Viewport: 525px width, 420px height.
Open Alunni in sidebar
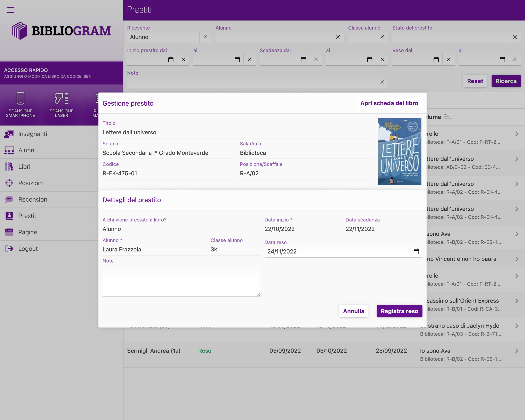tap(49, 150)
